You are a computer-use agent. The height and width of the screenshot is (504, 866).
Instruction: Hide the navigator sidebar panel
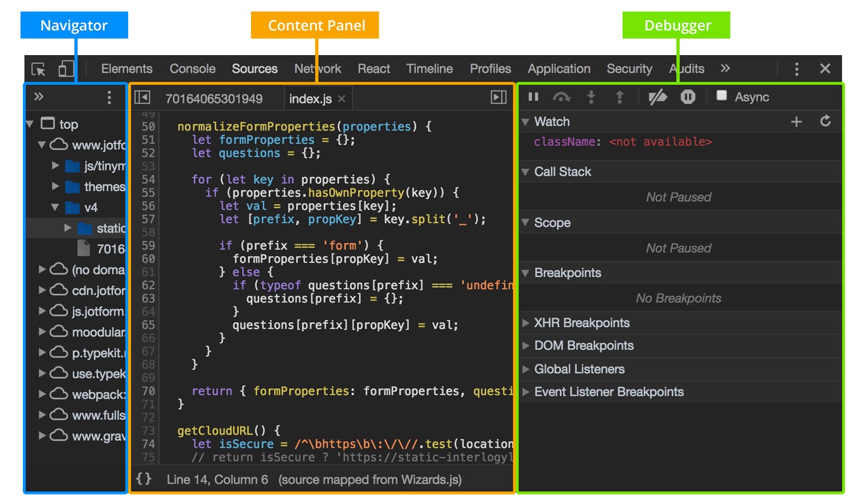point(142,97)
